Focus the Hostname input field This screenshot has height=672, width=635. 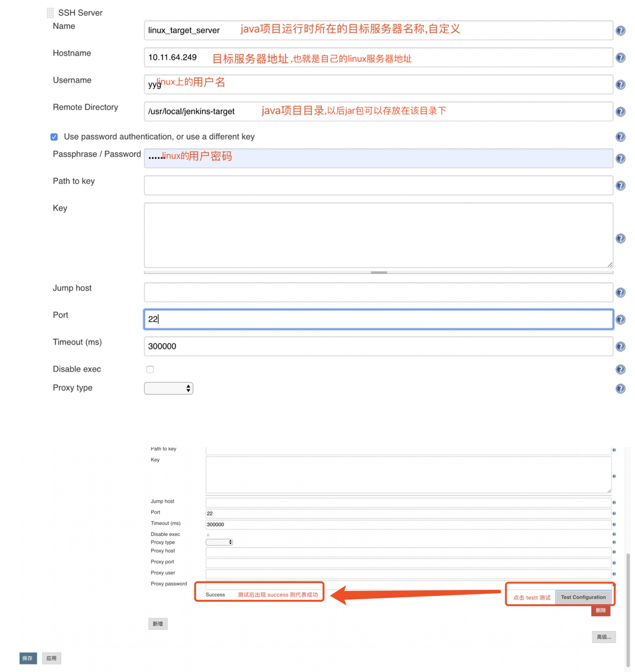(x=379, y=57)
